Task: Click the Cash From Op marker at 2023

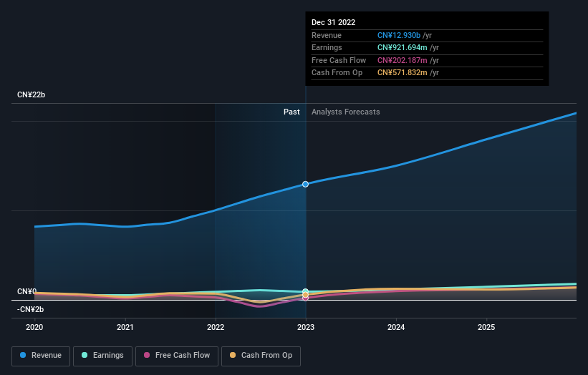Action: [x=306, y=295]
